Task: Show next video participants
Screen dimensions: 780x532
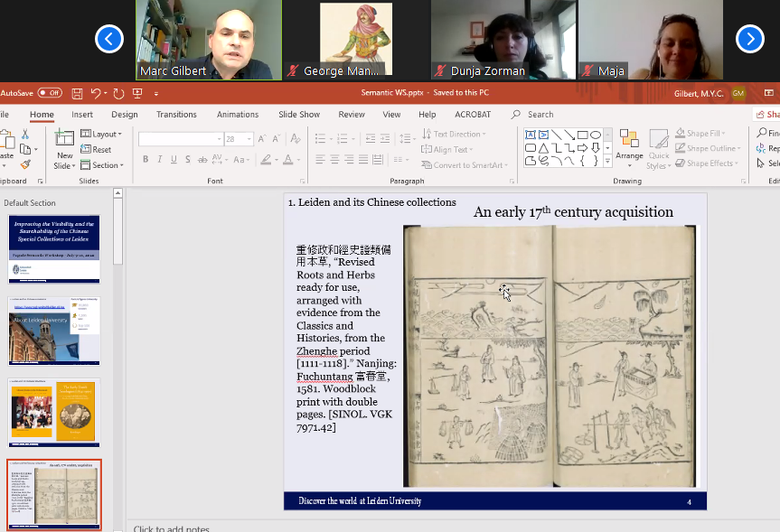Action: click(749, 39)
